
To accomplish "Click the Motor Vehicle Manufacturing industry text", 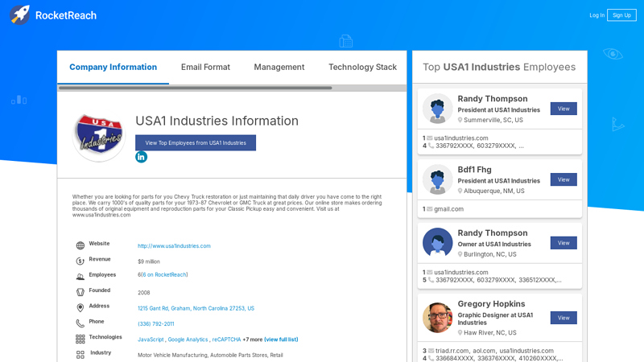I will coord(210,355).
